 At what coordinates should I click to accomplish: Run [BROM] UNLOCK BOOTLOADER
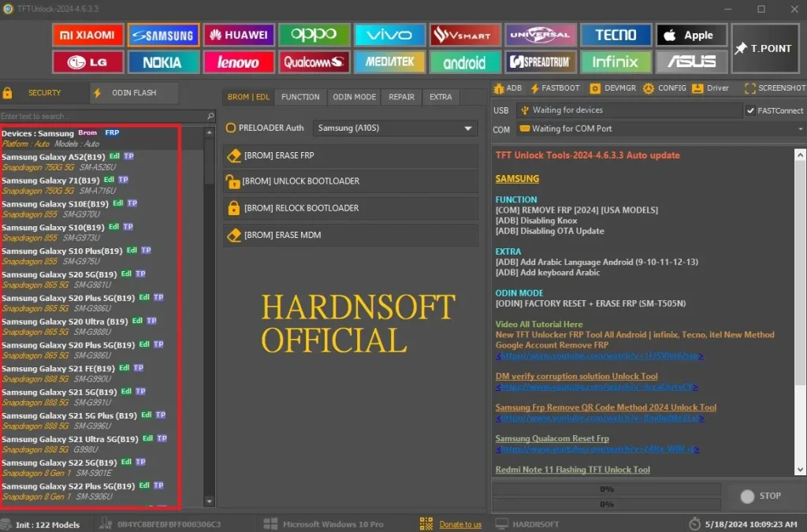[351, 181]
